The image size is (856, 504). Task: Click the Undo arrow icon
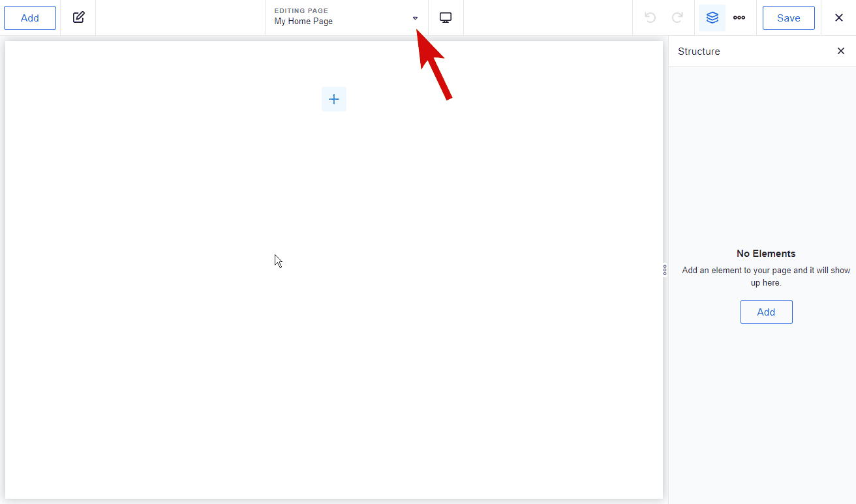point(650,18)
